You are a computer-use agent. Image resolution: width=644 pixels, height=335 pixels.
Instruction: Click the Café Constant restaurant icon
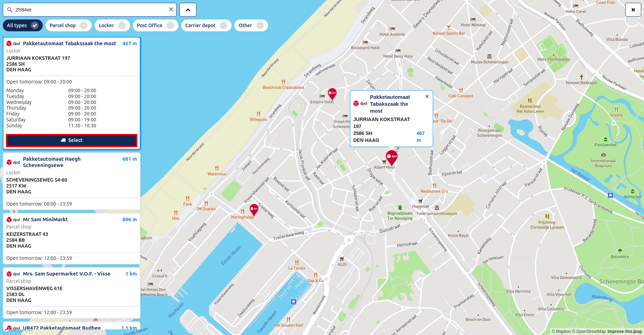coord(461,90)
